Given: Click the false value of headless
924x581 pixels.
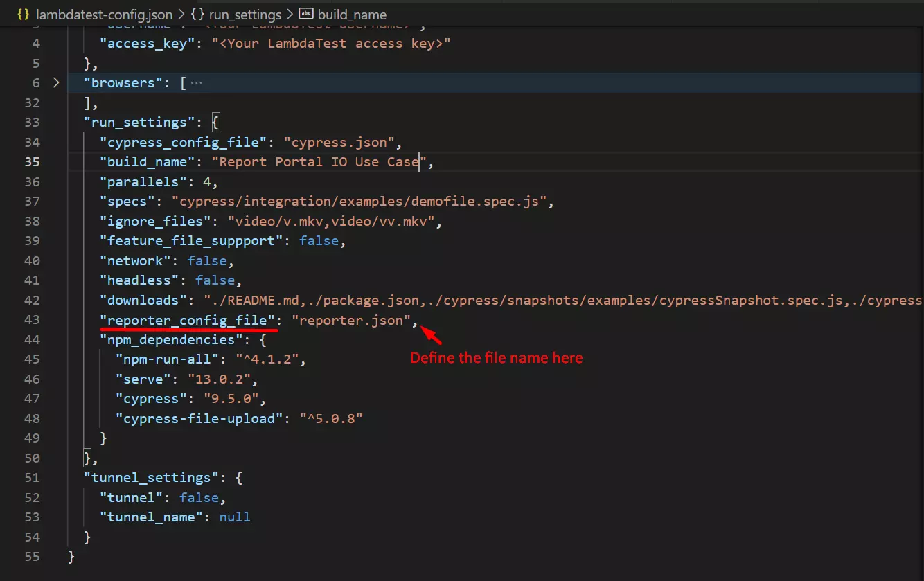Looking at the screenshot, I should click(215, 280).
